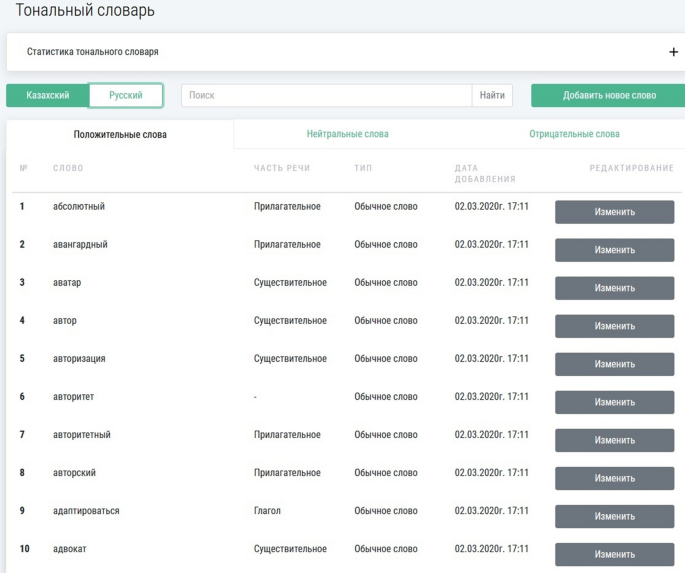Edit the авторитет row
Viewport: 685px width, 573px height.
[x=614, y=402]
